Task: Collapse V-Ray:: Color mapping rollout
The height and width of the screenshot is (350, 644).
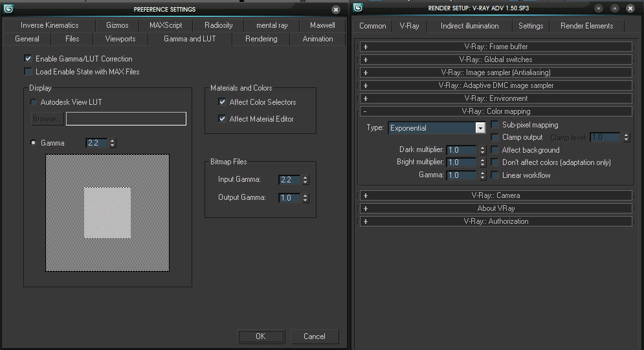Action: click(x=496, y=111)
